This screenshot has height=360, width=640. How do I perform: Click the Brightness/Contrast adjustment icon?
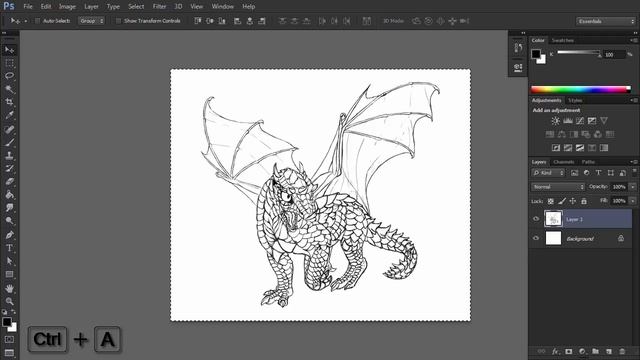(556, 121)
